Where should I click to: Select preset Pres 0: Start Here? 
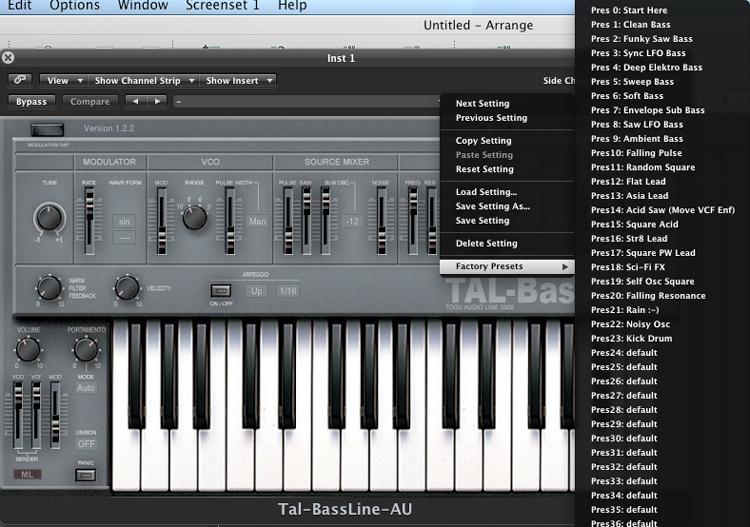[629, 10]
